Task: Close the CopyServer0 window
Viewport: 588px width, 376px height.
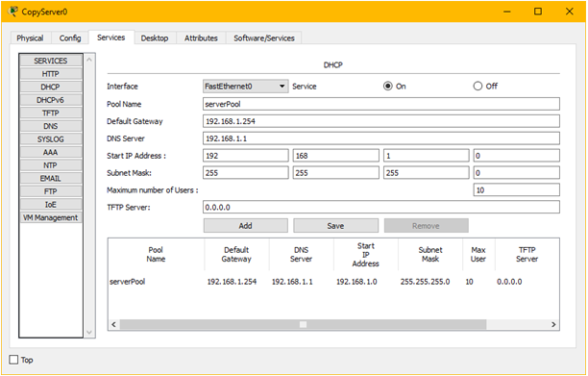Action: pos(569,12)
